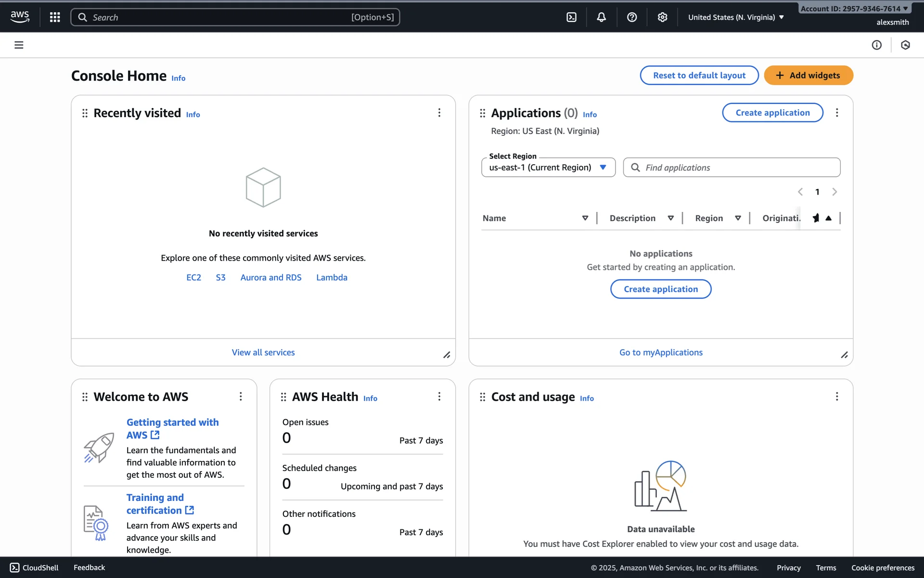
Task: Open the hamburger side navigation menu
Action: tap(19, 45)
